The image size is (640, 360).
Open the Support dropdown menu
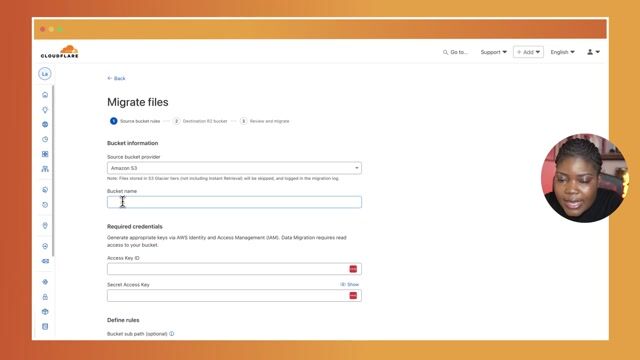(493, 52)
